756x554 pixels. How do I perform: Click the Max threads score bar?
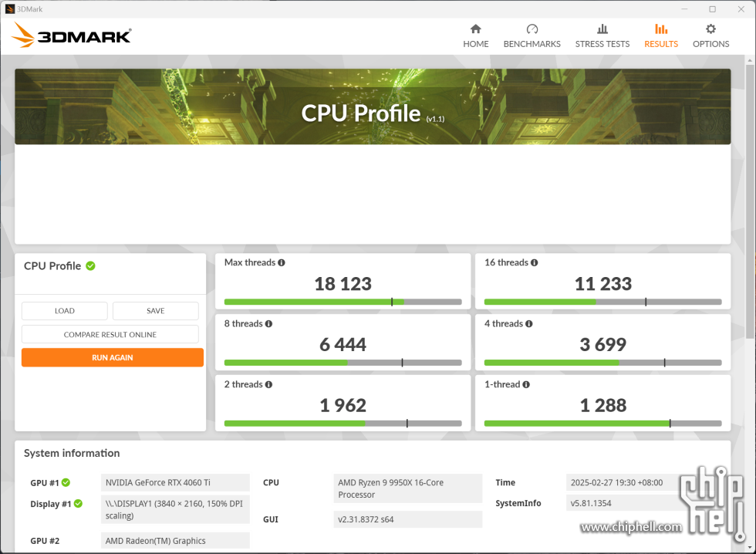(x=343, y=302)
